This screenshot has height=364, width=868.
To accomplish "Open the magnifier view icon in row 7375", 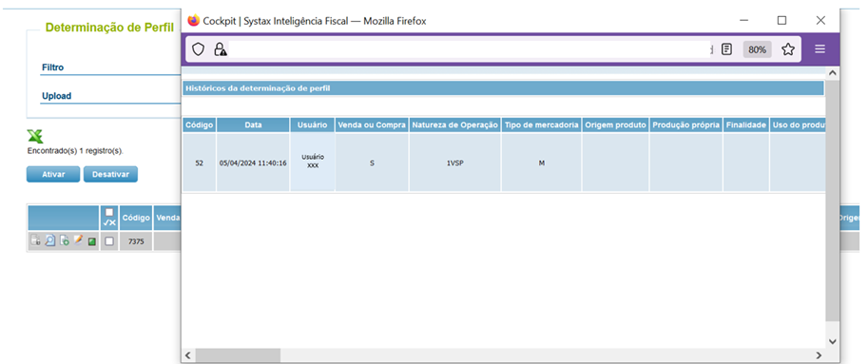I will (x=49, y=240).
